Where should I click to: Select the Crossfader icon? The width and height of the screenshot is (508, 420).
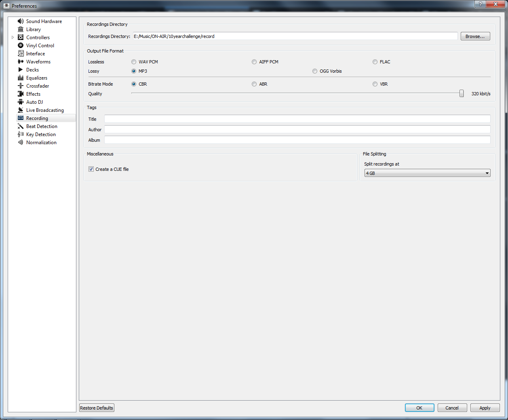[21, 86]
